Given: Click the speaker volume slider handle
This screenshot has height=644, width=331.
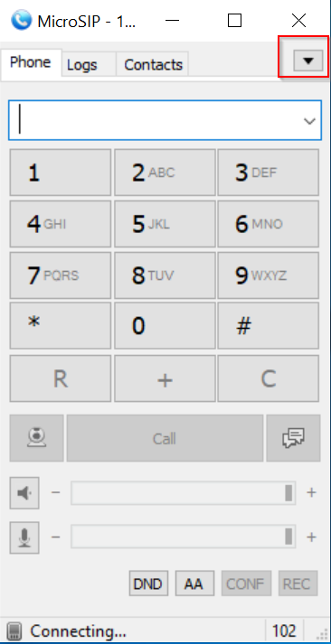Looking at the screenshot, I should click(x=289, y=493).
